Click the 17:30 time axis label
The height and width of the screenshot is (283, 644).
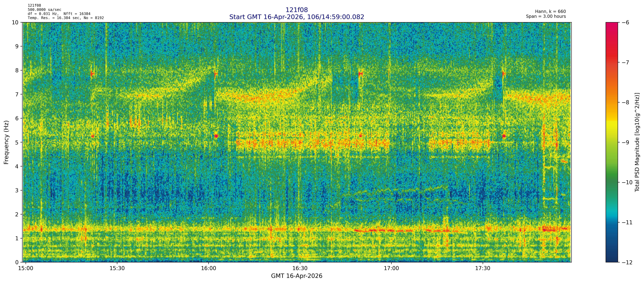tap(483, 269)
